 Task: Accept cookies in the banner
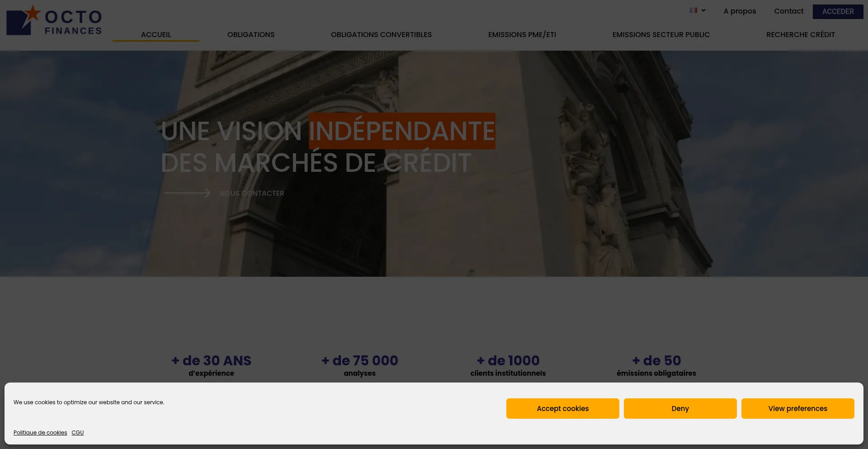(x=562, y=408)
